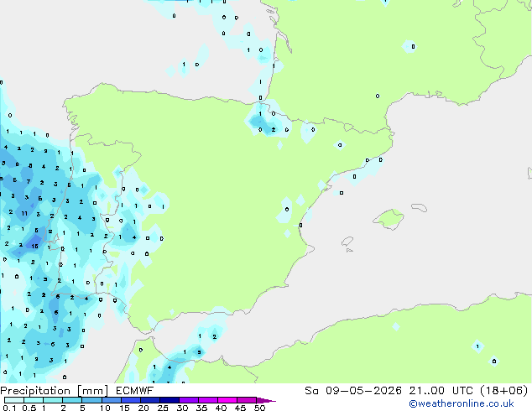Click the legend label "20"
Screen dimensions: 532x411
[x=143, y=408]
